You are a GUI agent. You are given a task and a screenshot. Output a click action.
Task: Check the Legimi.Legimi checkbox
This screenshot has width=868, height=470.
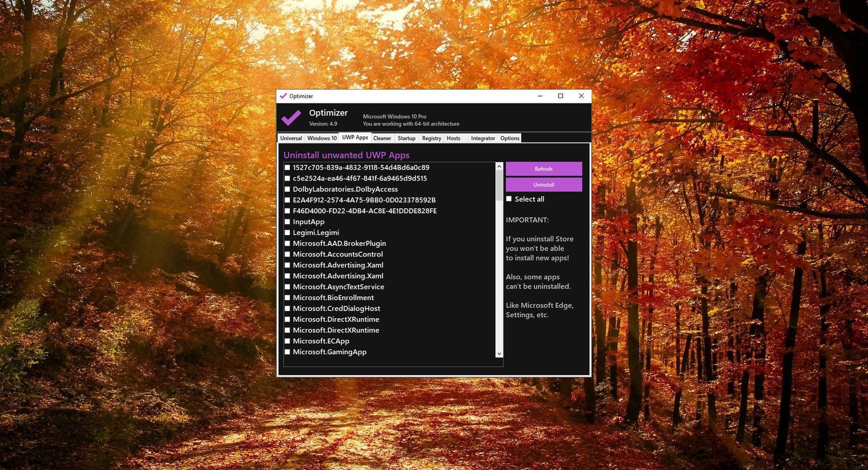tap(287, 232)
